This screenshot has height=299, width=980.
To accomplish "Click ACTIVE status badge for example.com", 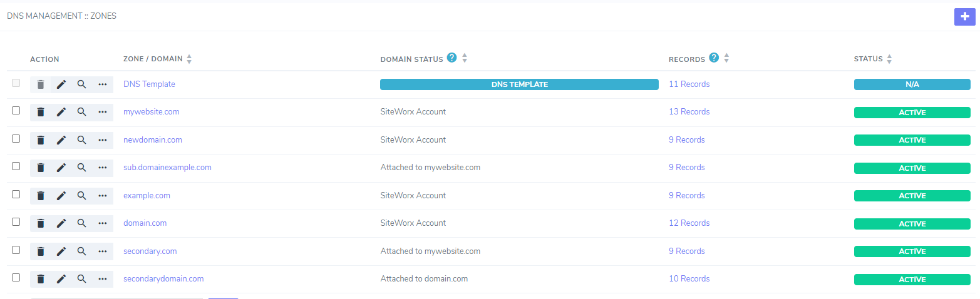I will pyautogui.click(x=912, y=196).
